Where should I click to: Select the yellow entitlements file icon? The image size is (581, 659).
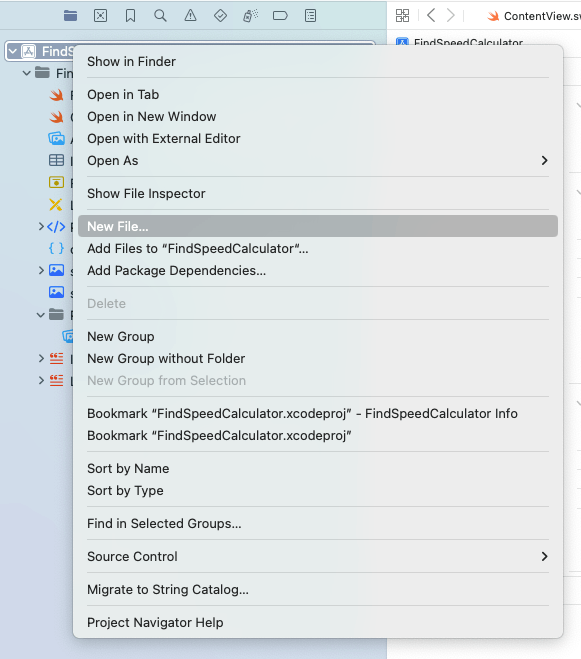click(x=56, y=182)
